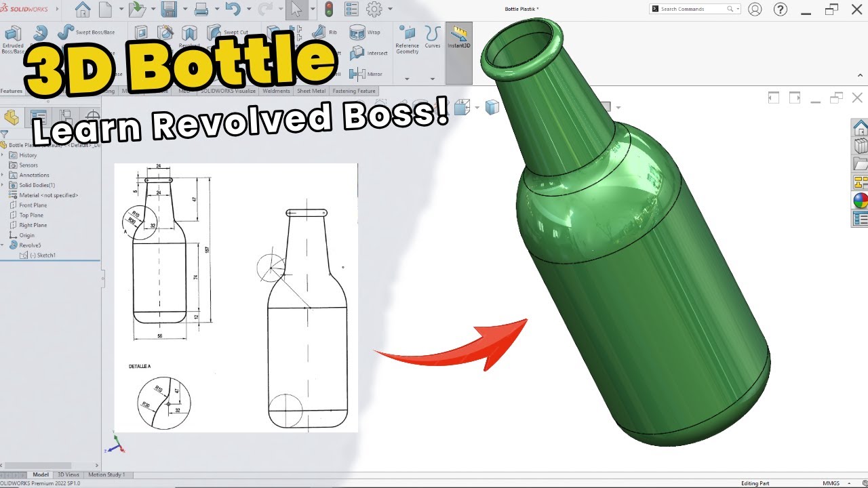Select the Mirror tool

(x=366, y=74)
